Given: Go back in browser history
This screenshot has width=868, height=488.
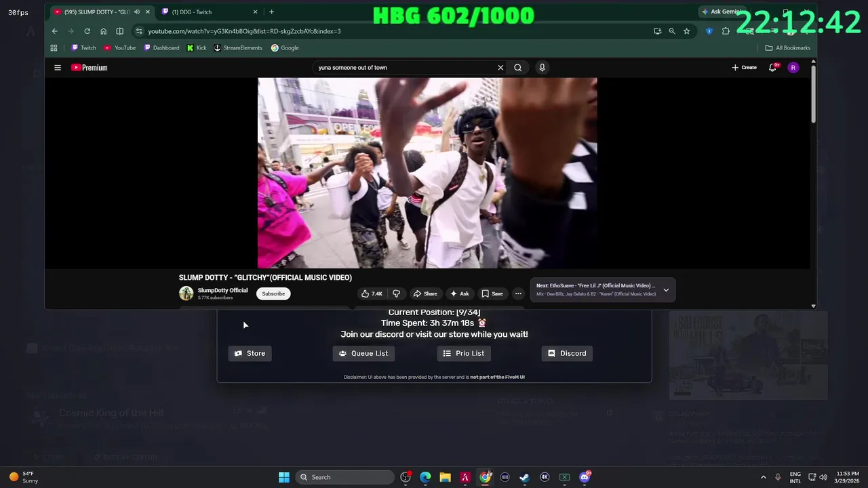Looking at the screenshot, I should tap(55, 31).
